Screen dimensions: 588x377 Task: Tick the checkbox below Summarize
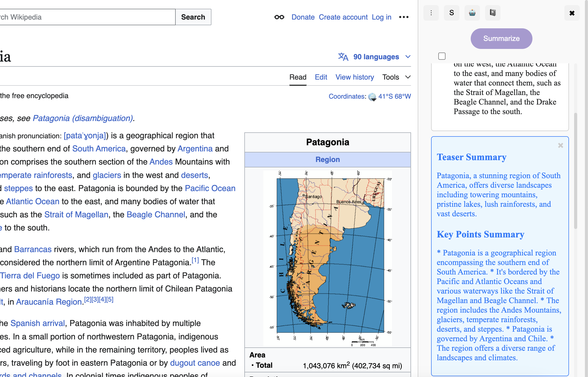pos(442,56)
